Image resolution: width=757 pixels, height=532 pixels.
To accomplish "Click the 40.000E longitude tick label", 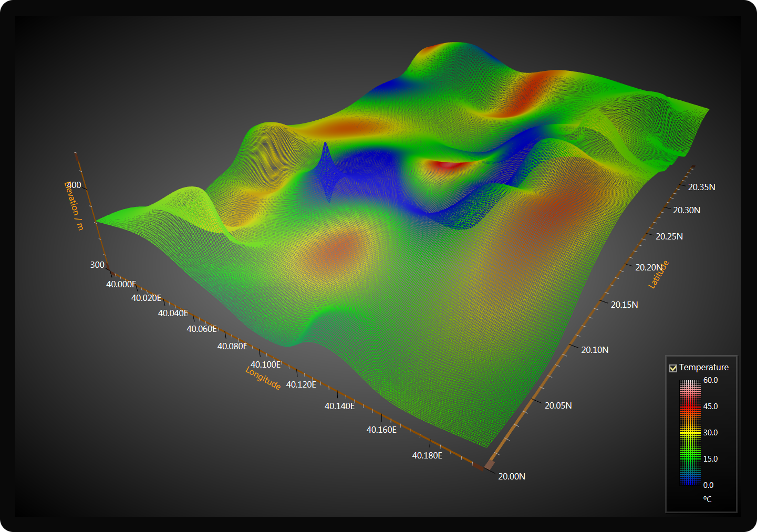I will (x=121, y=284).
